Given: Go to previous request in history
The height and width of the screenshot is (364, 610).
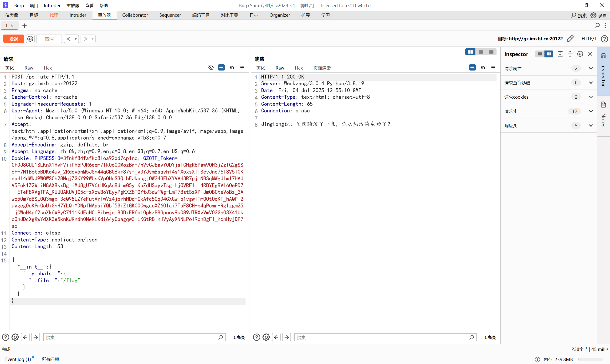Looking at the screenshot, I should coord(68,39).
